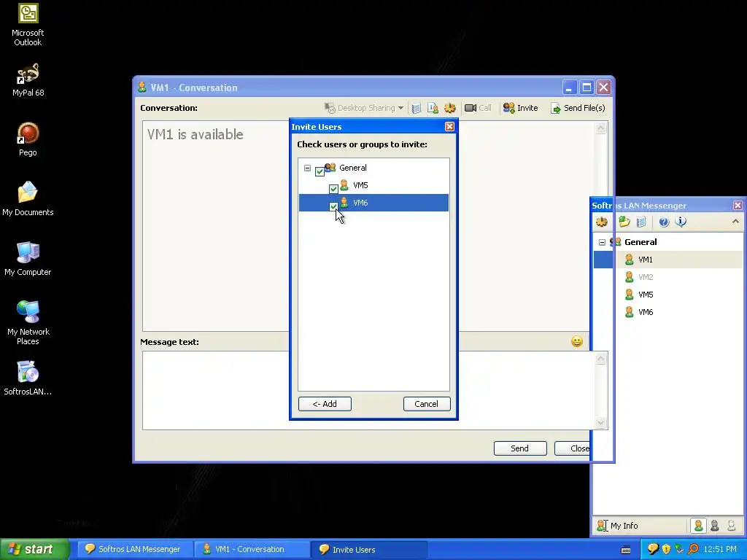
Task: Maximize the VM1 - Conversation window
Action: (x=587, y=87)
